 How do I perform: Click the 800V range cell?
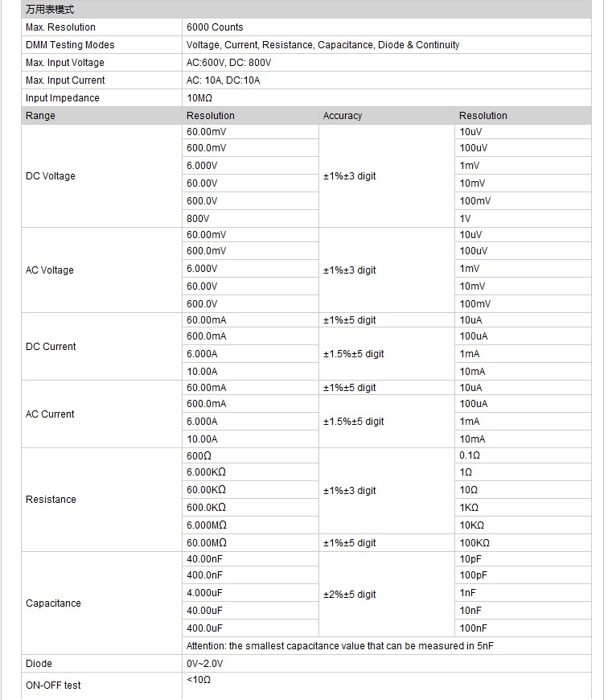(198, 219)
